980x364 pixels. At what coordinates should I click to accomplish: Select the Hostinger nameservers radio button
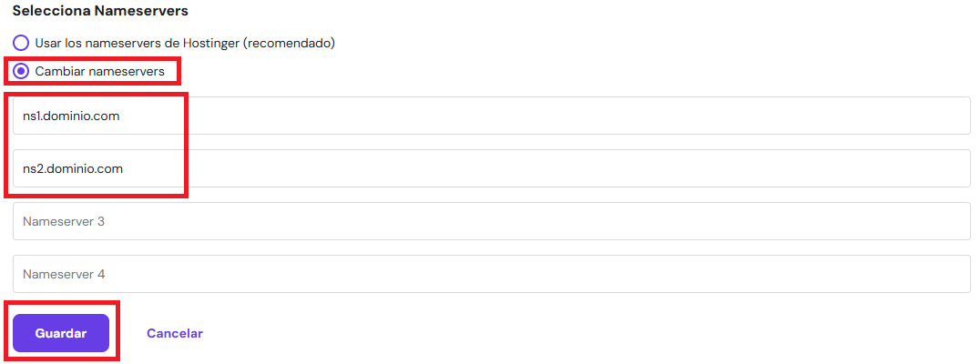pos(21,43)
